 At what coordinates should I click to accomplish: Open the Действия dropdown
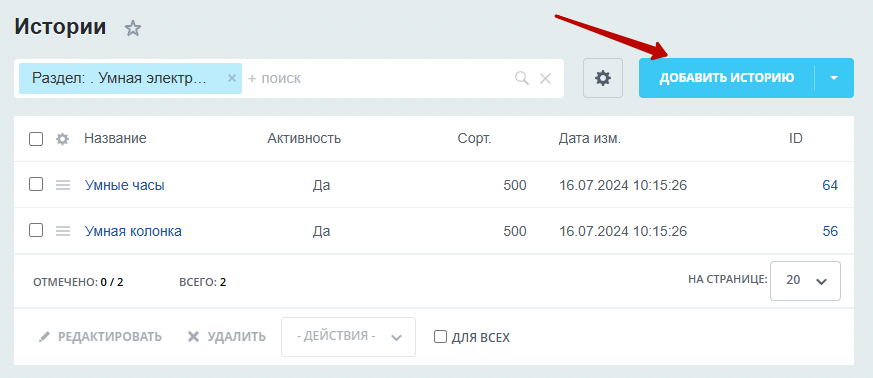[349, 337]
